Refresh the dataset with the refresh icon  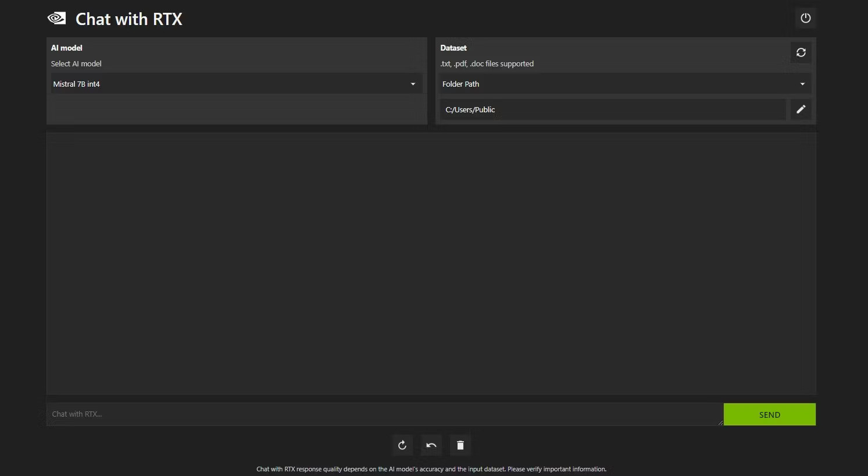click(801, 52)
